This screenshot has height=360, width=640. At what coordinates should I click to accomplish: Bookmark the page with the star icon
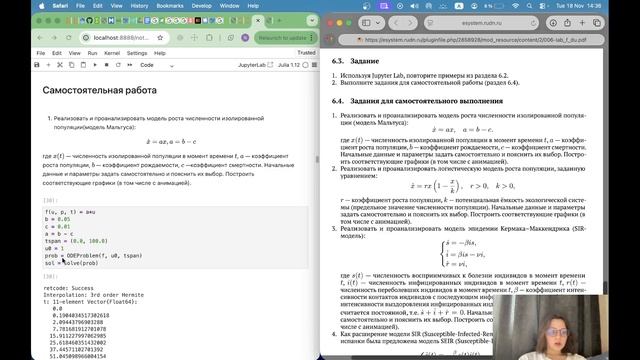[160, 38]
